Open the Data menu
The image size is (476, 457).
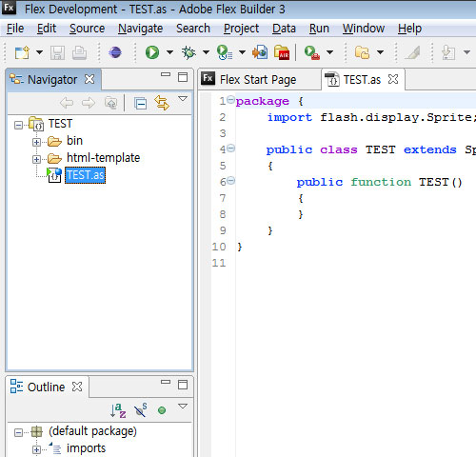point(284,29)
